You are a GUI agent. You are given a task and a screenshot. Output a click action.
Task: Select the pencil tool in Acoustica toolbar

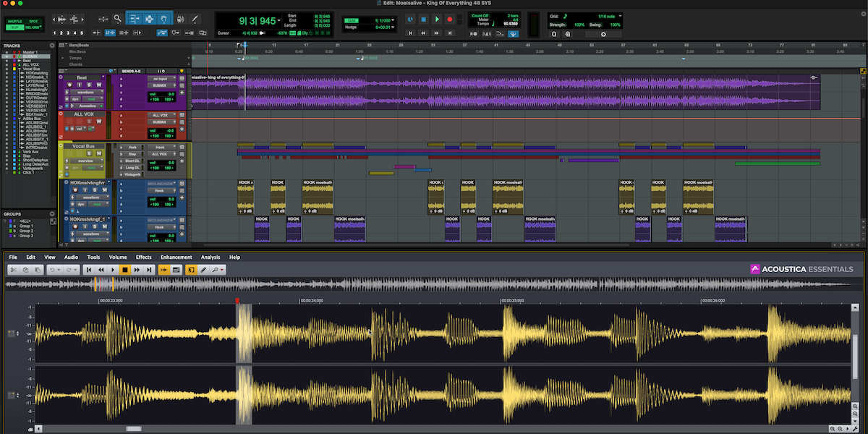coord(203,270)
